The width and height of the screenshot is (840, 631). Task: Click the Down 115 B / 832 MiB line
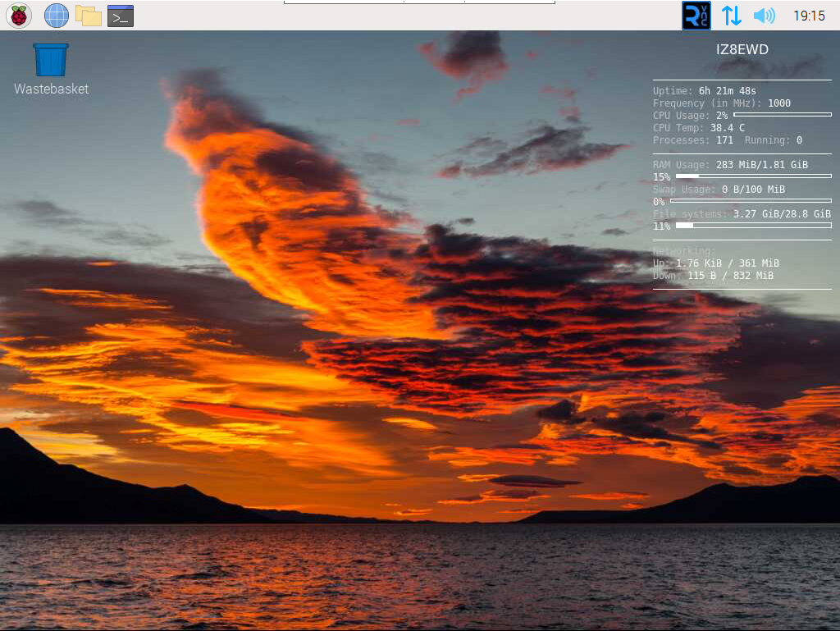(713, 276)
